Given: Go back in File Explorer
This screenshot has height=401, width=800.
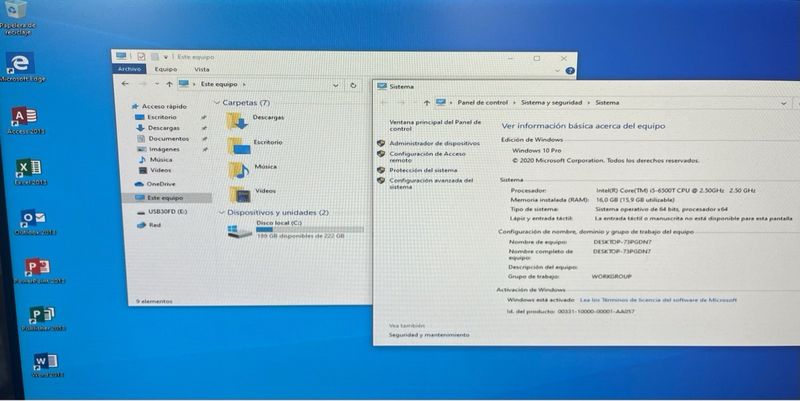Looking at the screenshot, I should [x=125, y=84].
